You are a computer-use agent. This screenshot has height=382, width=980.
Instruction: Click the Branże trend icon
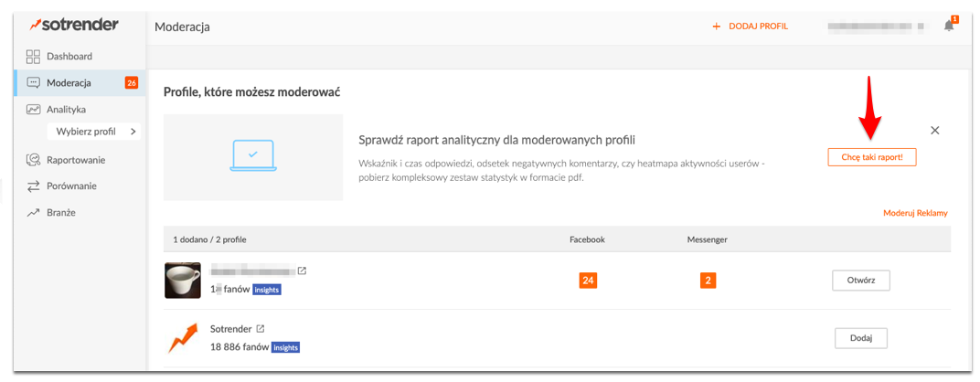tap(34, 212)
